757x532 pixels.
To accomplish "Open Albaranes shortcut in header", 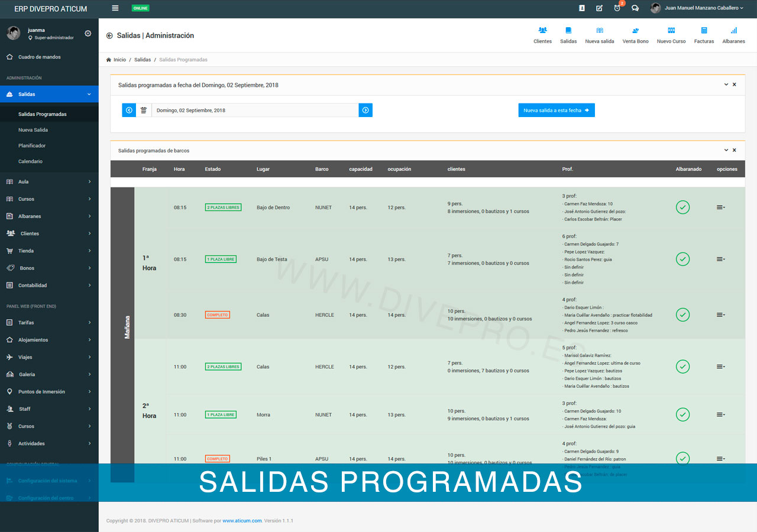I will 733,35.
